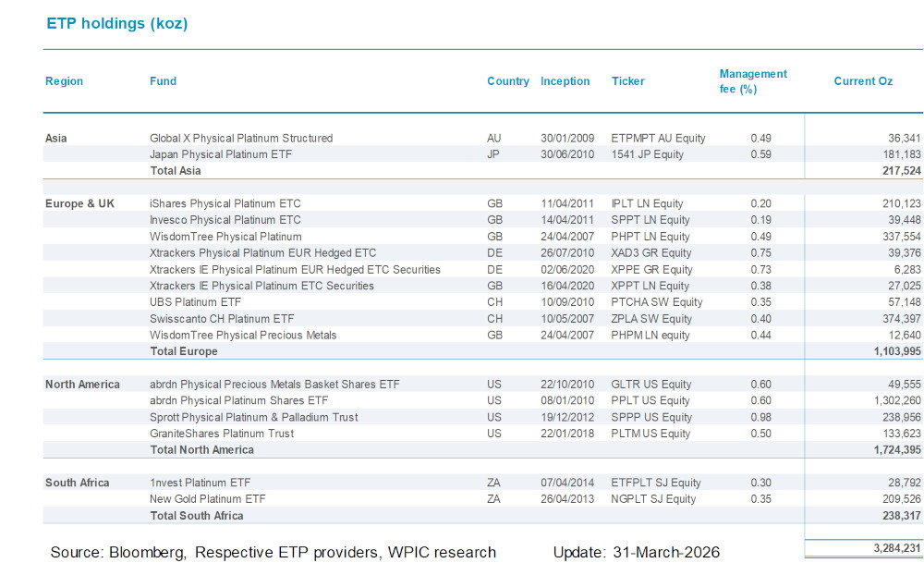Click the Country column header
Viewport: 924px width, 575px height.
pyautogui.click(x=508, y=81)
